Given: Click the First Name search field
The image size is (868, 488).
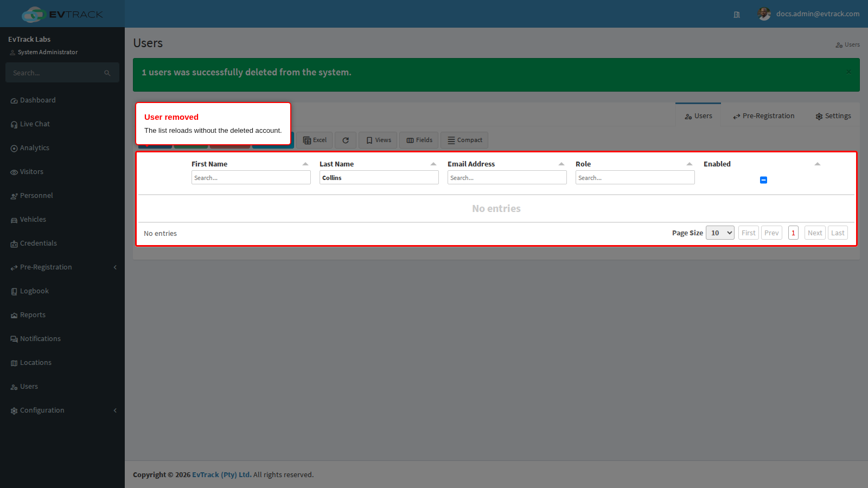Looking at the screenshot, I should [x=251, y=177].
